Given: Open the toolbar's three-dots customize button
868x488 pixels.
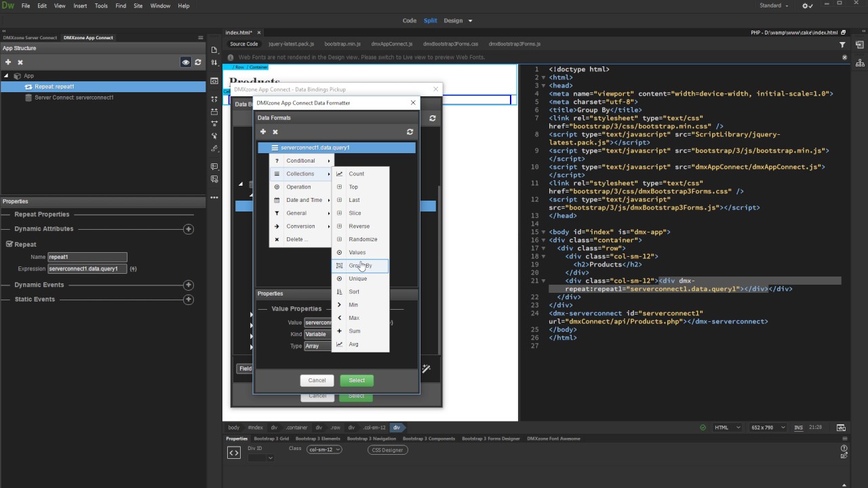Looking at the screenshot, I should click(x=214, y=198).
